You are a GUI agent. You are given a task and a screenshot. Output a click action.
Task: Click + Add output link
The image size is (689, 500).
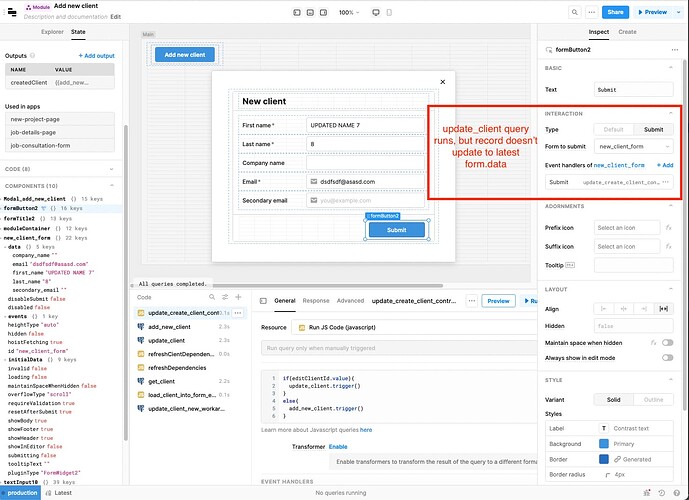pos(96,56)
